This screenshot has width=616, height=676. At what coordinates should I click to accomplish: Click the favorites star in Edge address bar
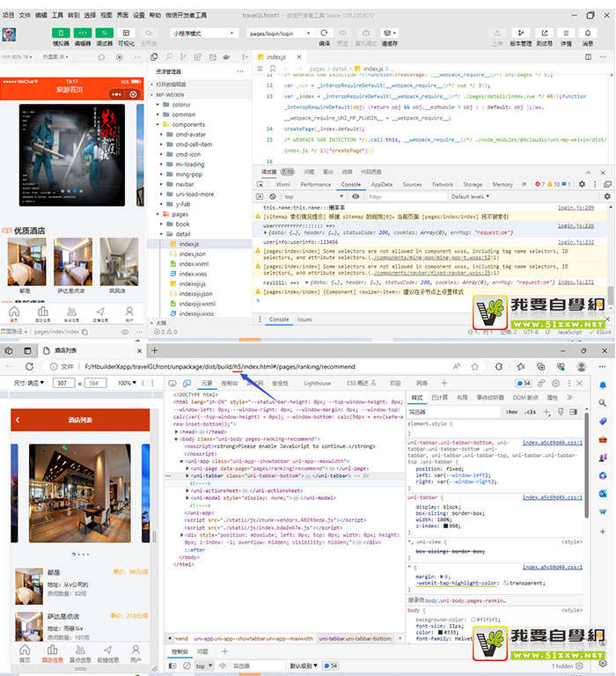click(474, 366)
